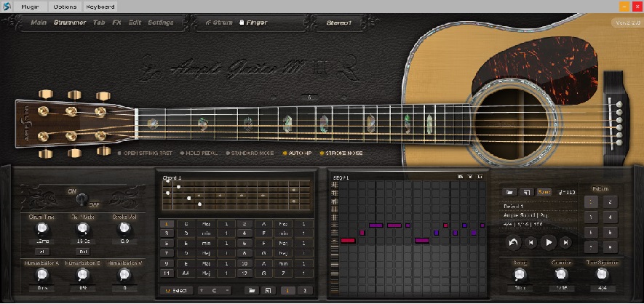Select pattern 1 button
Image resolution: width=644 pixels, height=304 pixels.
tap(591, 201)
